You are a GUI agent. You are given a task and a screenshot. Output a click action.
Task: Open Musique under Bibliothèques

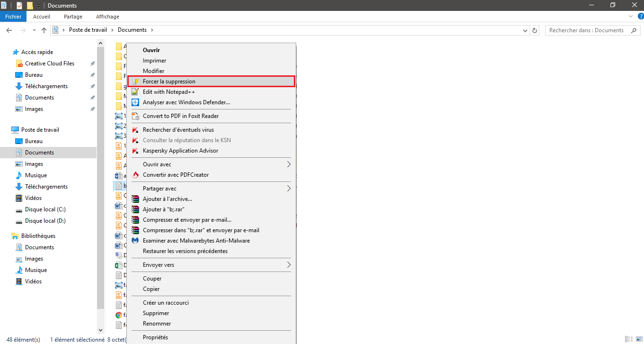[35, 270]
